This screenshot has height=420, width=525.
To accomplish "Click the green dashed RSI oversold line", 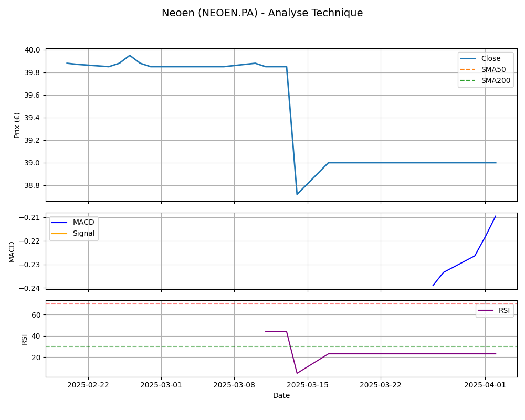I will pyautogui.click(x=281, y=346).
